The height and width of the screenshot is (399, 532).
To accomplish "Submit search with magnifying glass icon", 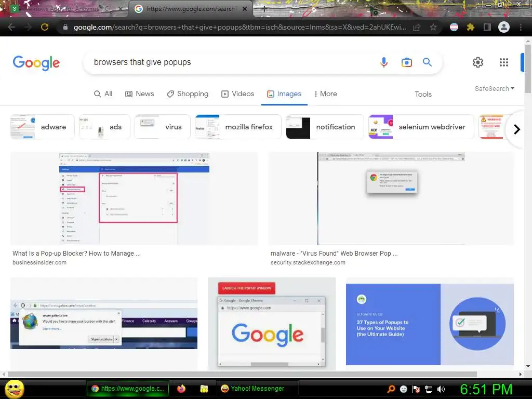I will click(x=427, y=62).
